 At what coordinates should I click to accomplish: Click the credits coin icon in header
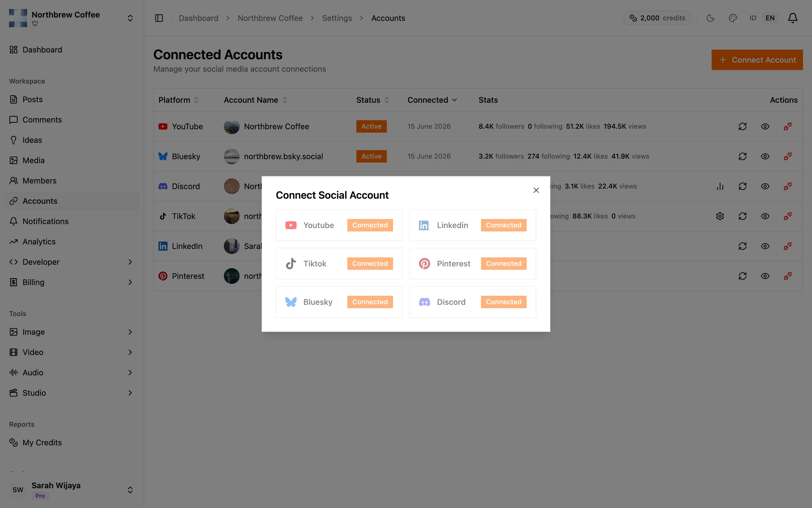633,18
